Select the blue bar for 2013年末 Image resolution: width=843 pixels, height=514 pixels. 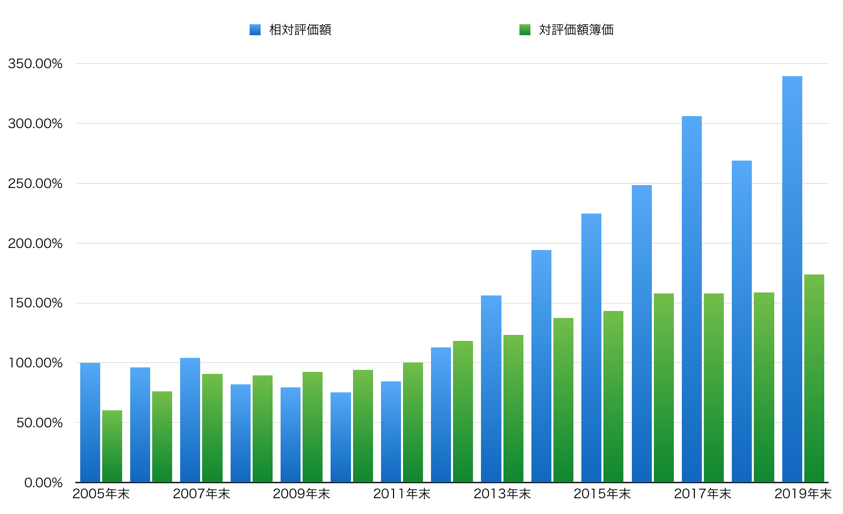(491, 389)
